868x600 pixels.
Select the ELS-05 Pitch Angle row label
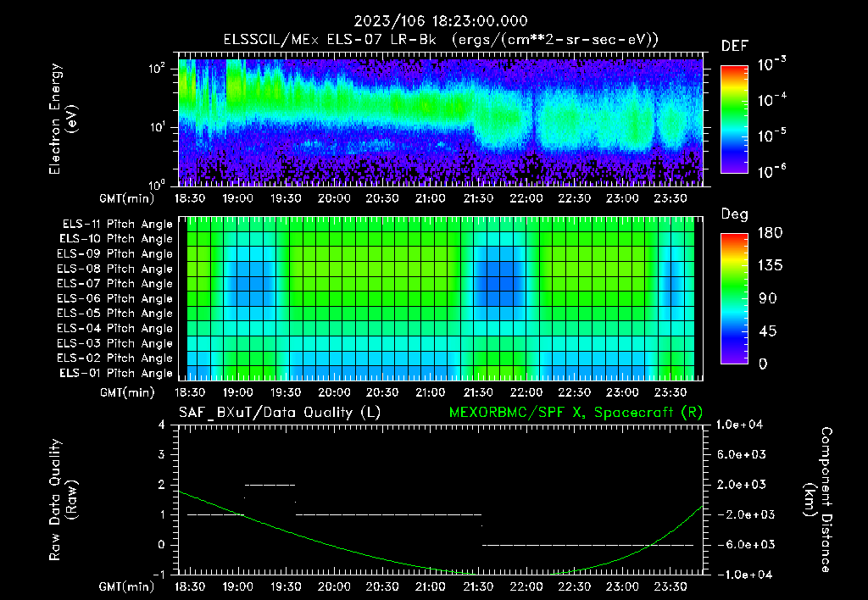coord(115,314)
